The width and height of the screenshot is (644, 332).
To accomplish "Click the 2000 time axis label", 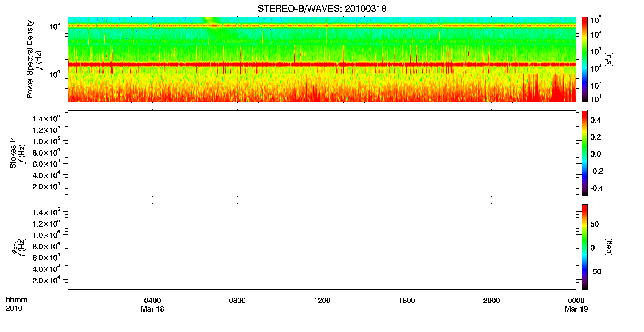I will 491,301.
